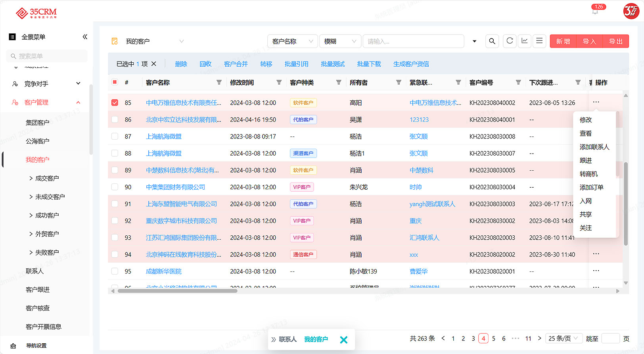Click the 新增 button
This screenshot has height=354, width=644.
563,41
